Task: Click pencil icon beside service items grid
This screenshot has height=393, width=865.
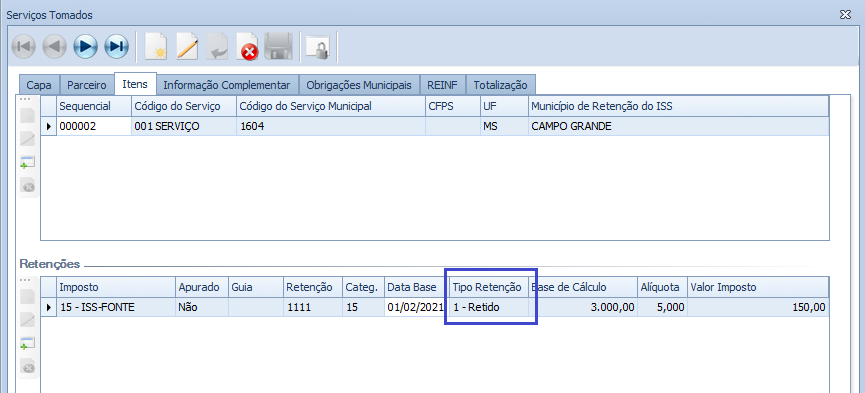Action: click(28, 139)
